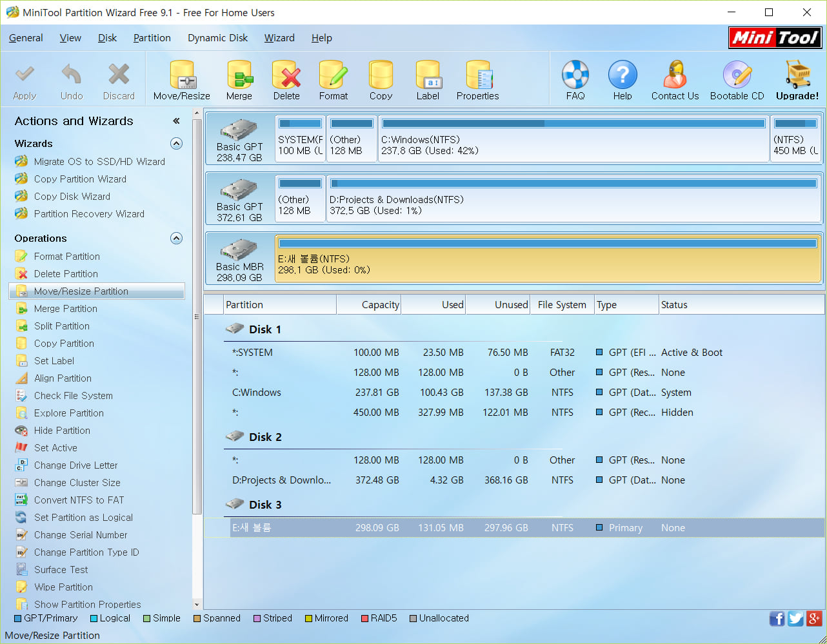Screen dimensions: 827x644
Task: Choose Change Drive Letter operation
Action: click(76, 465)
